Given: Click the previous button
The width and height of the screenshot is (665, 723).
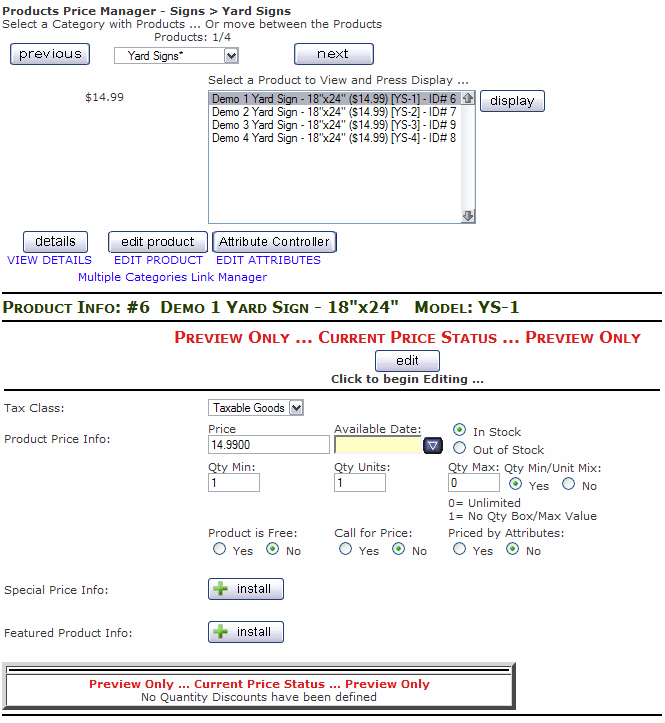Looking at the screenshot, I should point(50,54).
